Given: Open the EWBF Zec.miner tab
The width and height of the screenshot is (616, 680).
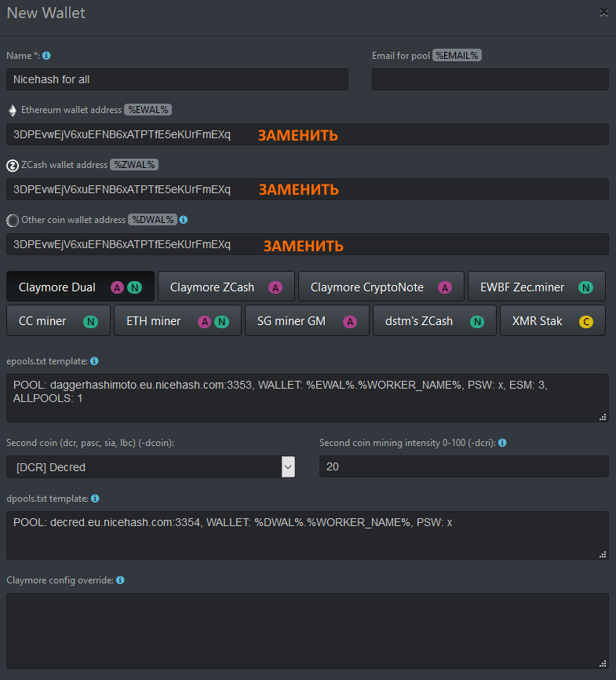Looking at the screenshot, I should pyautogui.click(x=536, y=287).
